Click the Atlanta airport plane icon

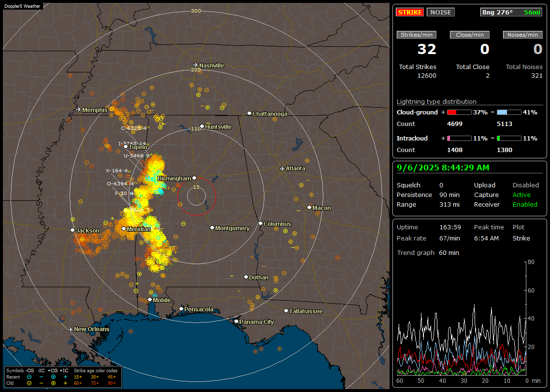point(282,168)
